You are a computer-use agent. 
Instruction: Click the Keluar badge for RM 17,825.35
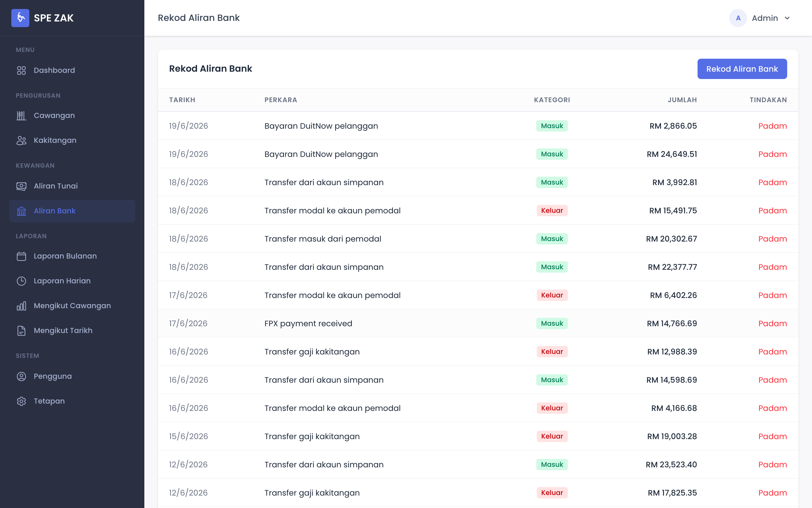pyautogui.click(x=552, y=493)
